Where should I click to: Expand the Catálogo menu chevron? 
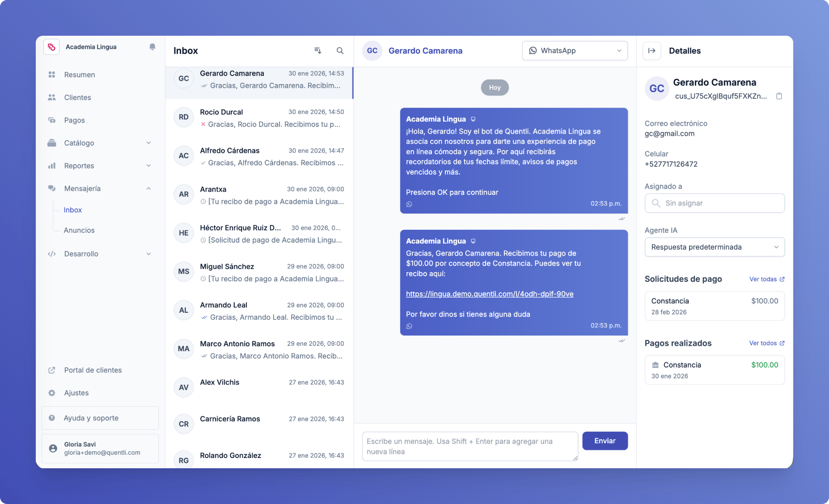point(149,143)
